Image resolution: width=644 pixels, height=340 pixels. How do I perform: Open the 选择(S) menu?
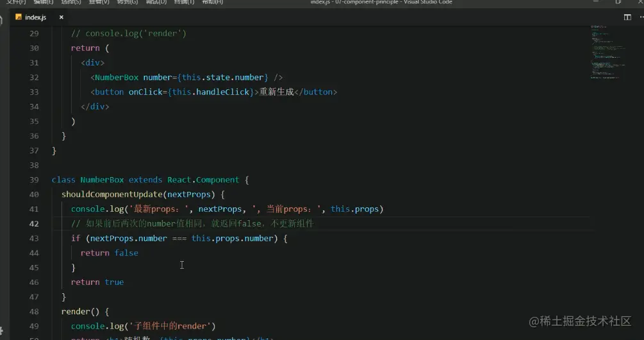(x=71, y=2)
